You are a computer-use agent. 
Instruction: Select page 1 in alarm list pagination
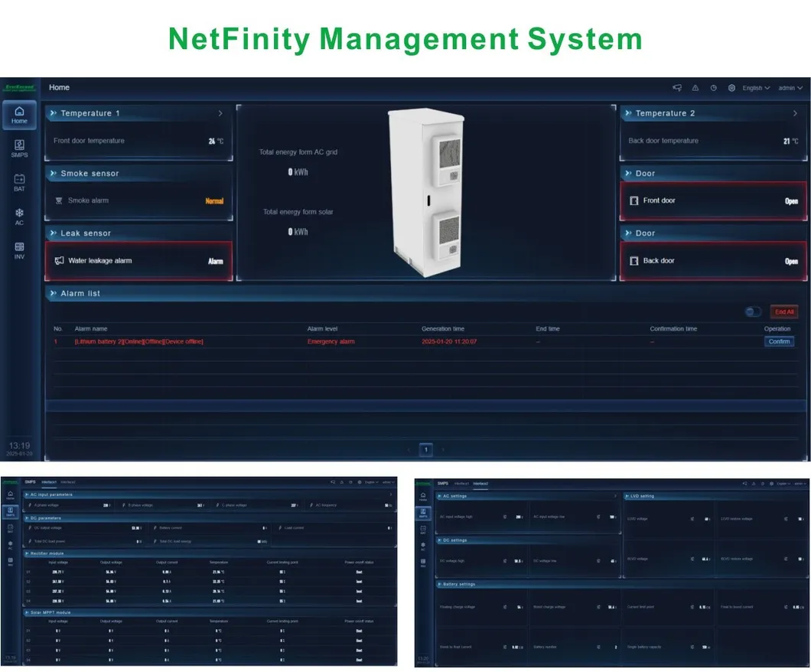click(x=425, y=450)
